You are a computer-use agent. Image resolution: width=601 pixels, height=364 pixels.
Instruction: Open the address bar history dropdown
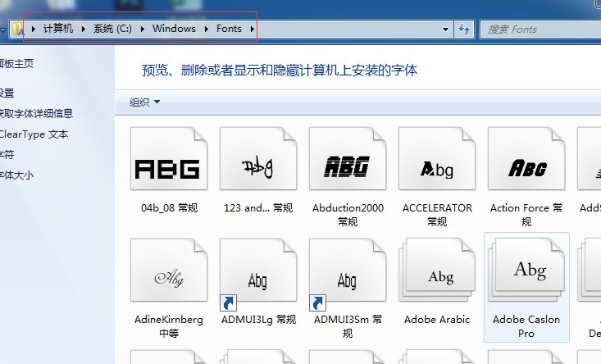point(445,30)
